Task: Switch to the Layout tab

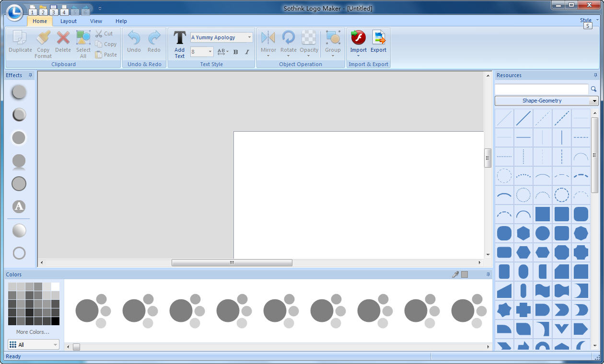Action: (69, 21)
